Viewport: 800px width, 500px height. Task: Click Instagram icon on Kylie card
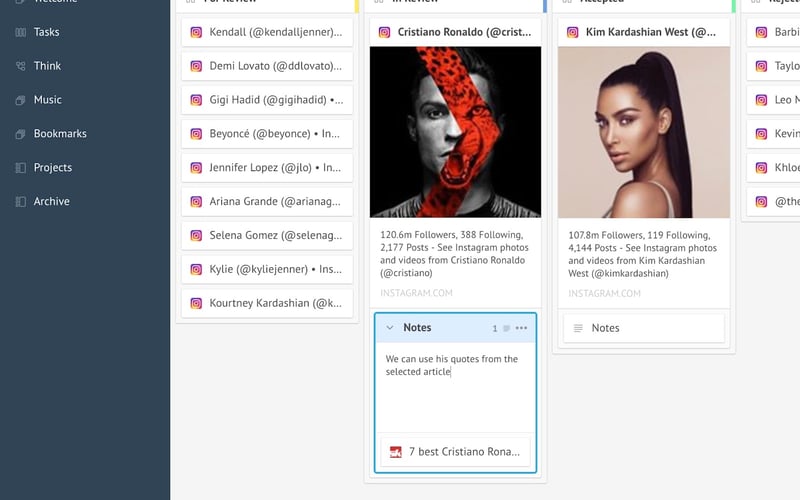coord(196,269)
